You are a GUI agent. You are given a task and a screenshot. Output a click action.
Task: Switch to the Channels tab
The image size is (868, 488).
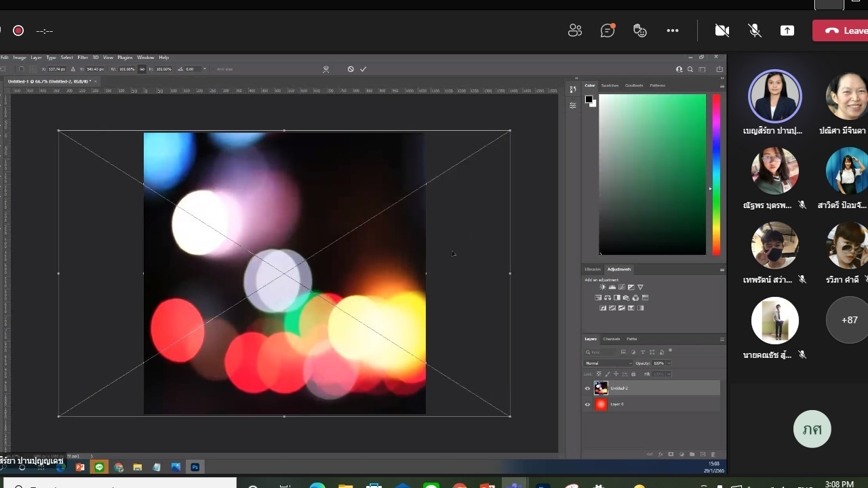click(x=612, y=339)
